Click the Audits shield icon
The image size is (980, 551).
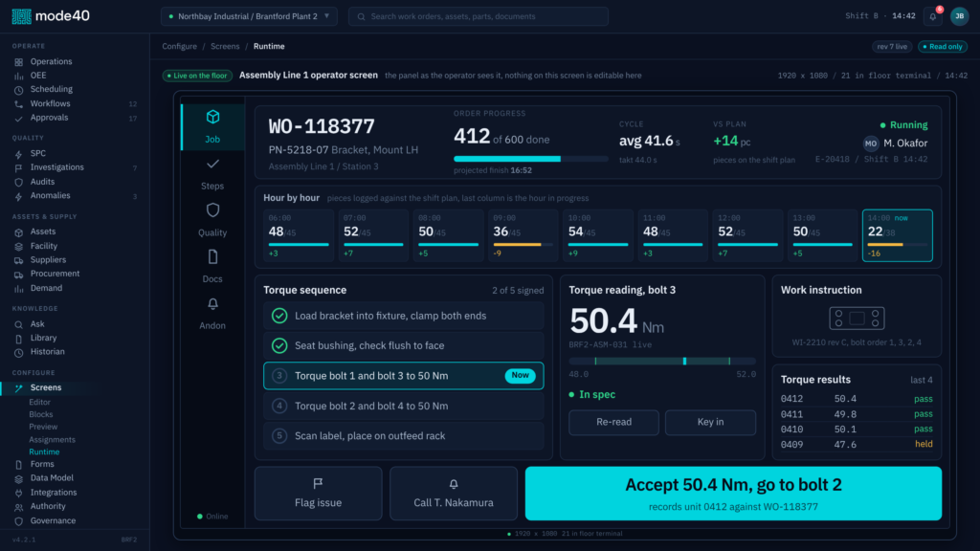[19, 182]
